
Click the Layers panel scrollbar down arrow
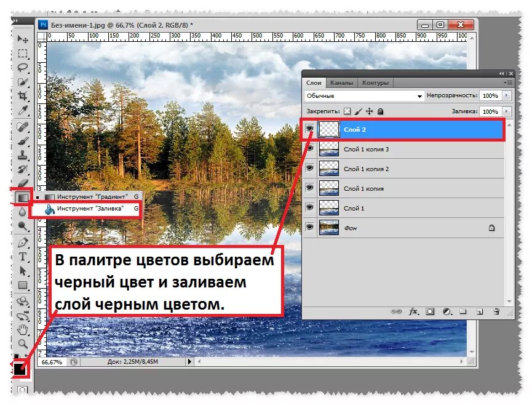(509, 302)
